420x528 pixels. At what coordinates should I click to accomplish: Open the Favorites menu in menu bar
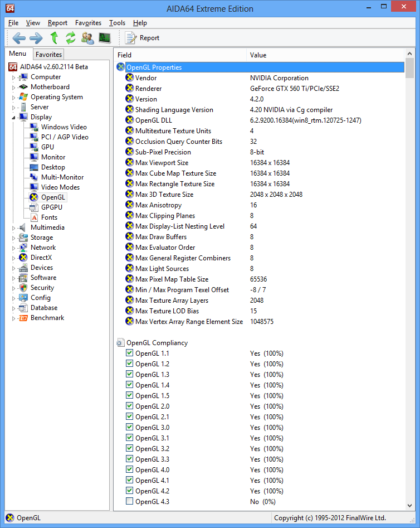point(88,23)
